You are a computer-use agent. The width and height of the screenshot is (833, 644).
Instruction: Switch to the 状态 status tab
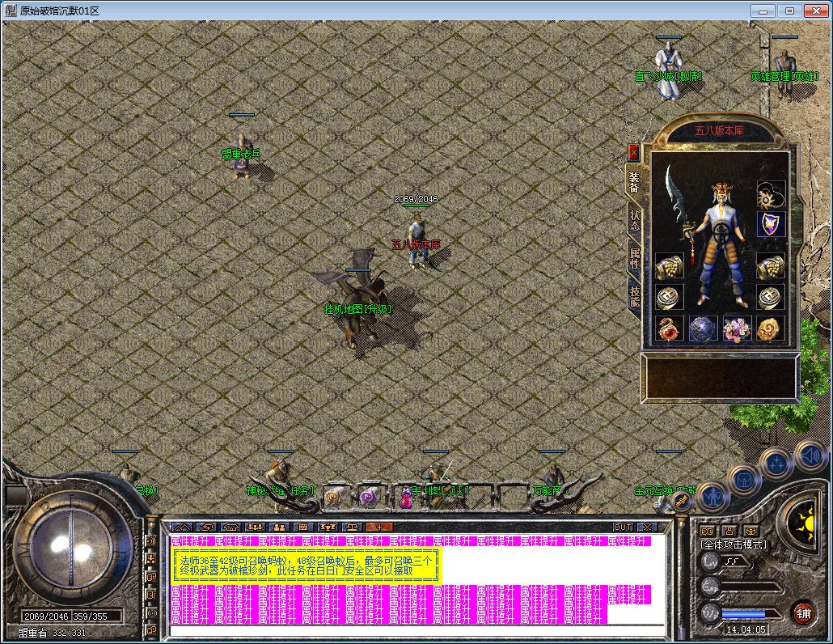click(x=634, y=220)
